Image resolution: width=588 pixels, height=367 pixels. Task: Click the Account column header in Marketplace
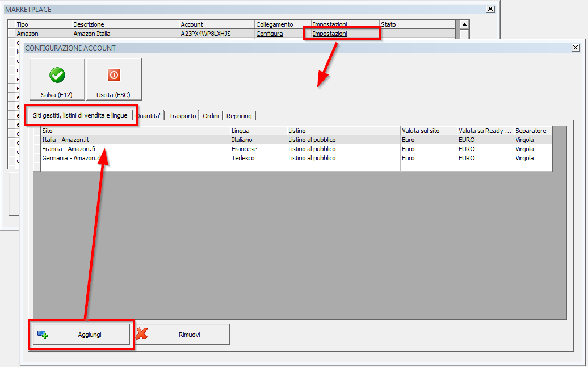point(217,24)
